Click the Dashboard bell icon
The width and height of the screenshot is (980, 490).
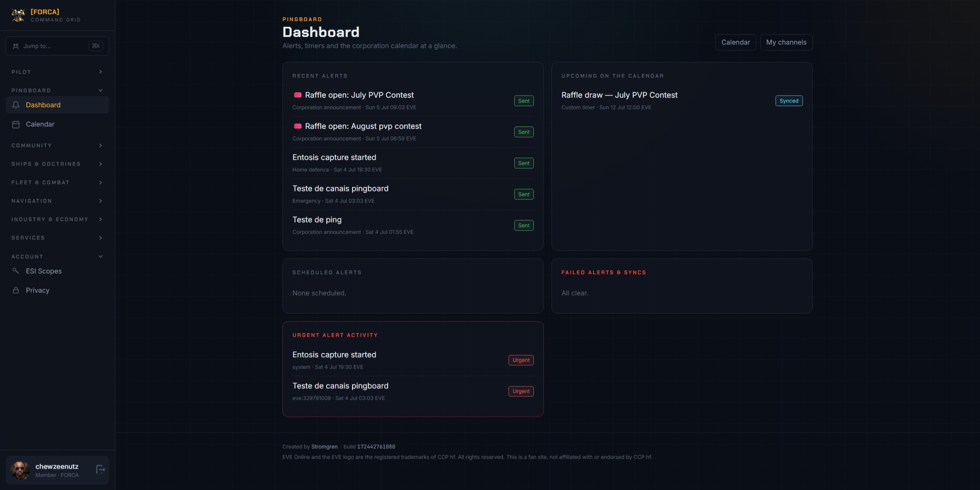click(x=16, y=105)
